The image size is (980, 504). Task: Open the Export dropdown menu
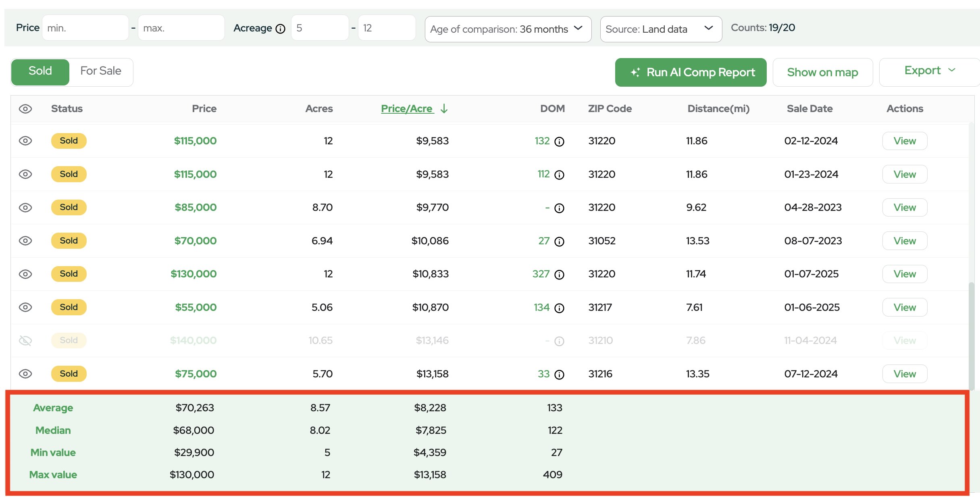(x=929, y=71)
